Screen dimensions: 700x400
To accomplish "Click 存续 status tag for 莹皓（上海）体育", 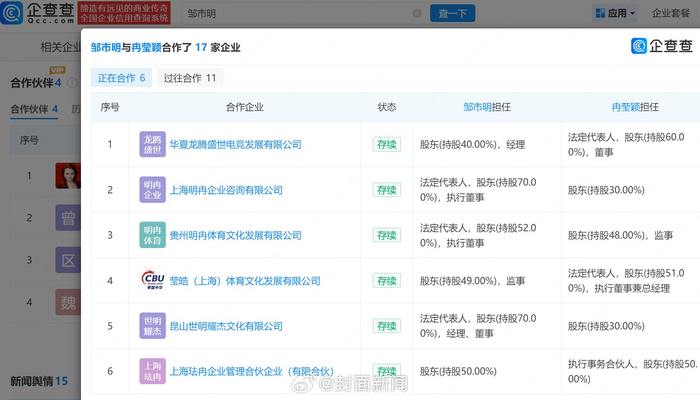I will tap(387, 281).
